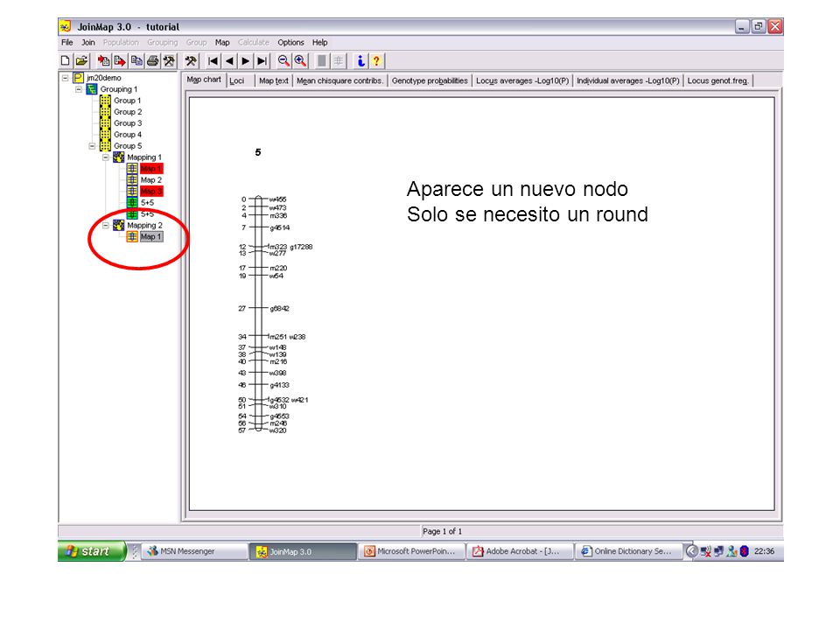Click the New project toolbar icon
The width and height of the screenshot is (840, 630).
coord(65,61)
